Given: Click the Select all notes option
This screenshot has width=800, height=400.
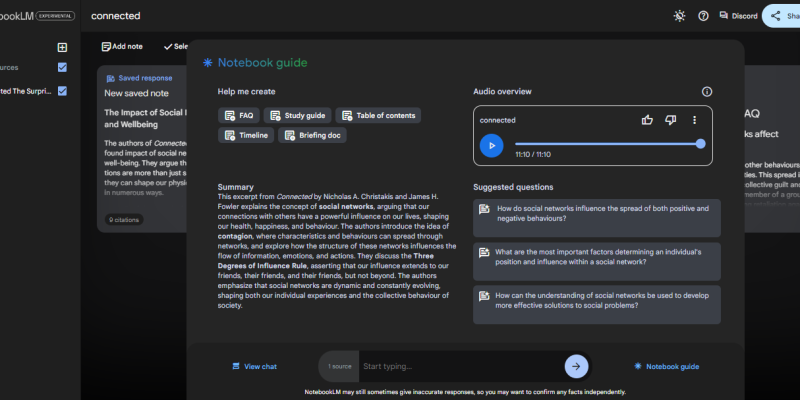Looking at the screenshot, I should (176, 46).
